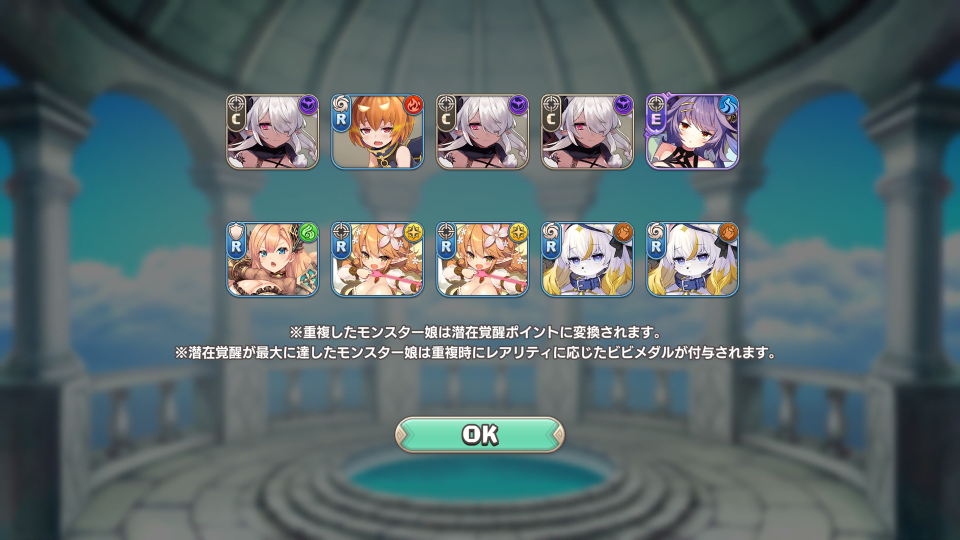The width and height of the screenshot is (960, 540).
Task: Tap the green wind element icon on blonde girl card
Action: 308,233
